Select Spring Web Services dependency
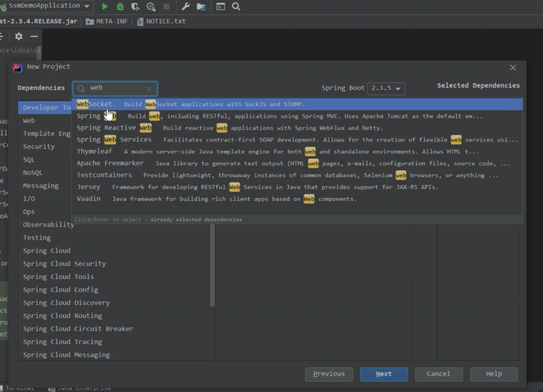543x392 pixels. click(x=297, y=140)
